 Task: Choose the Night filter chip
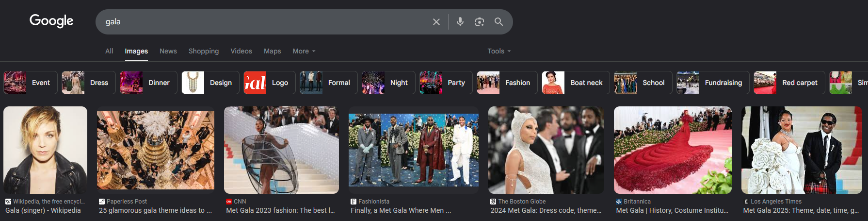388,83
